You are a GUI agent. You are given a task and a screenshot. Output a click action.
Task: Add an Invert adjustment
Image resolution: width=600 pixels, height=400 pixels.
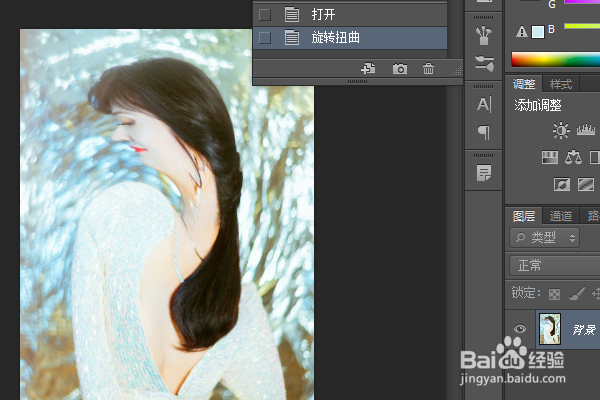coord(562,184)
